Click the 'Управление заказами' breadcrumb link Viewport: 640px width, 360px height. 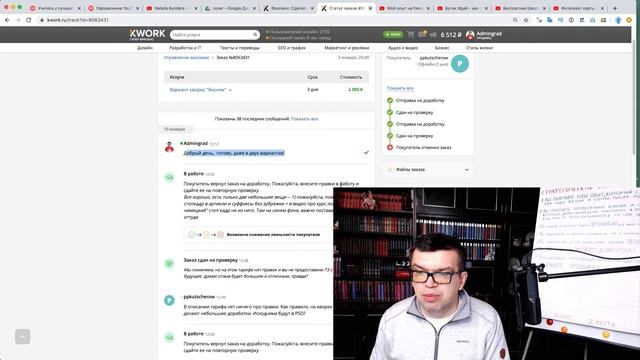point(186,58)
